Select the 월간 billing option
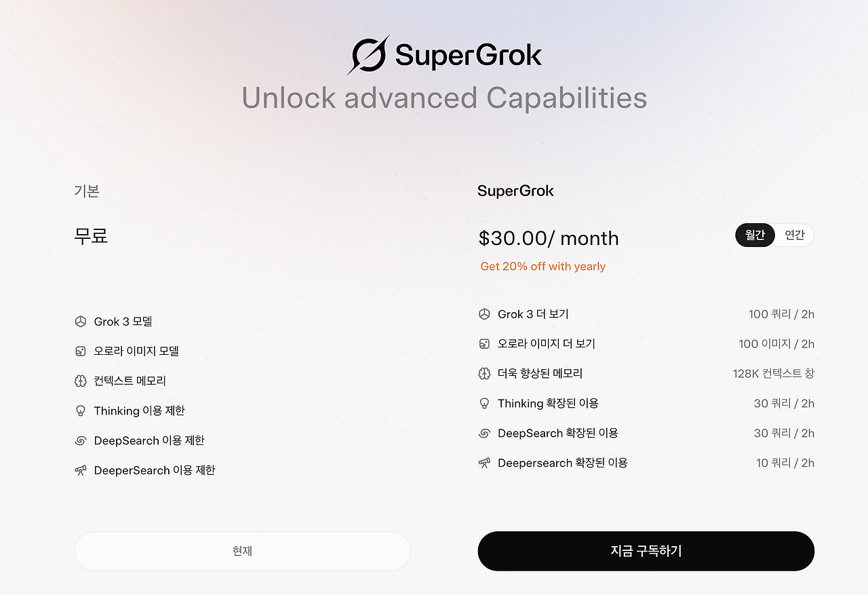868x595 pixels. pos(755,235)
